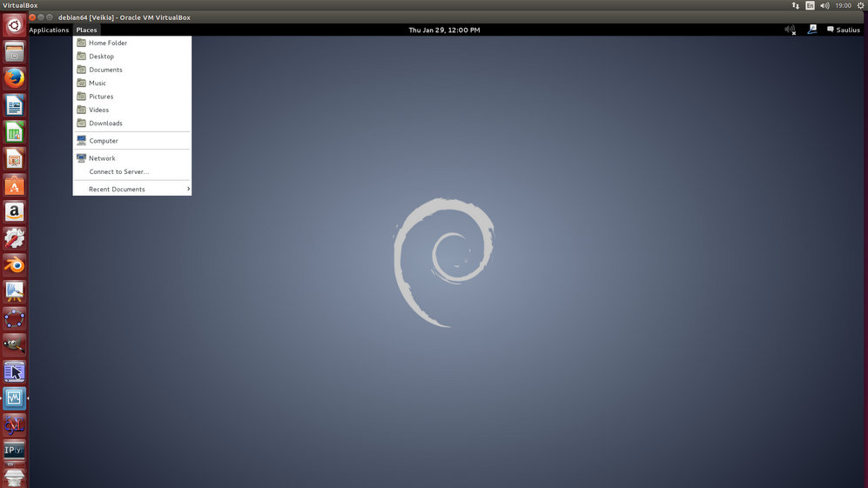868x488 pixels.
Task: Select Home Folder from Places menu
Action: (108, 43)
